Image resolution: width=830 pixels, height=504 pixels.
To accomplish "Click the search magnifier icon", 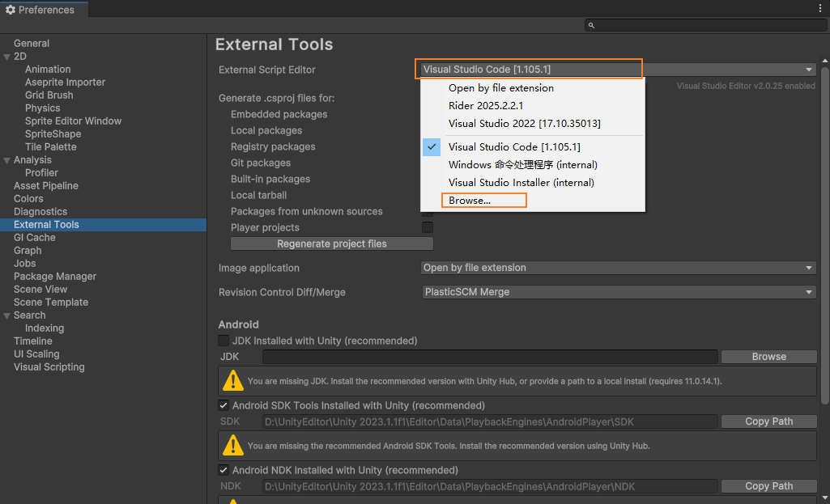I will (591, 25).
